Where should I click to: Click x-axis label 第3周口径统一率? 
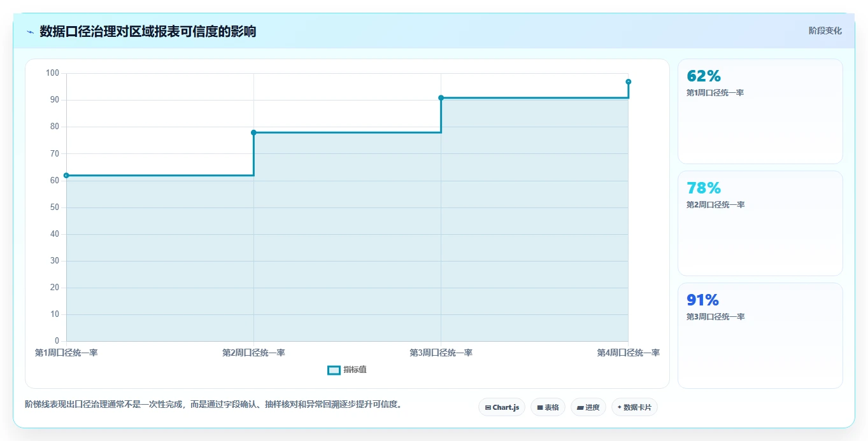441,353
